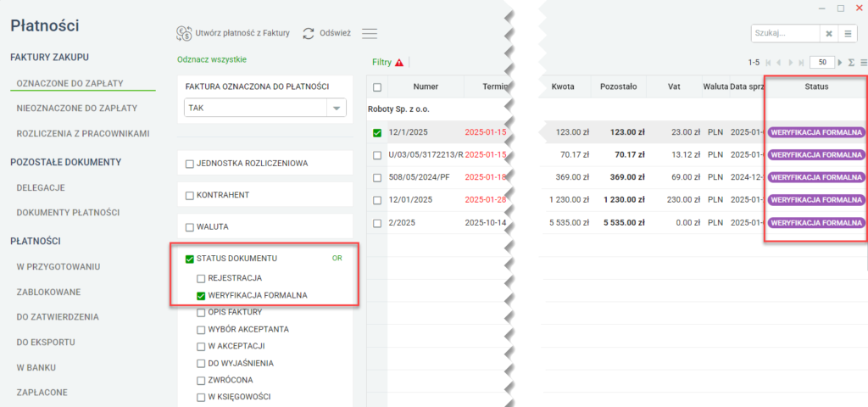Screen dimensions: 868x407
Task: Click page size field showing 50
Action: 822,63
